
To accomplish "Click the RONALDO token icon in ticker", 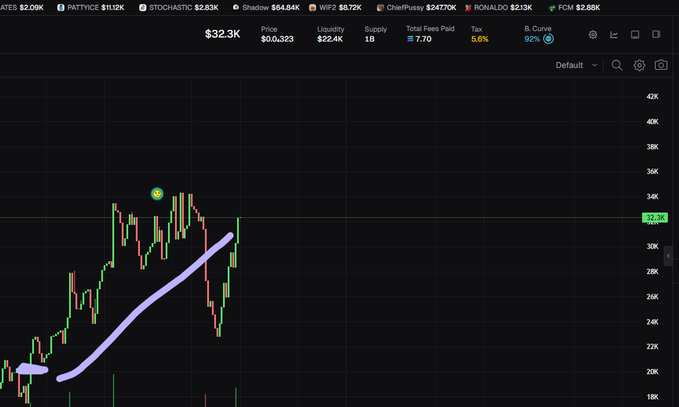I will point(468,8).
